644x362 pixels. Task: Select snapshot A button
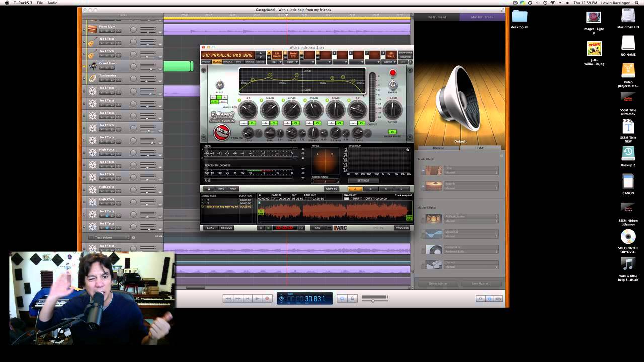pyautogui.click(x=355, y=189)
